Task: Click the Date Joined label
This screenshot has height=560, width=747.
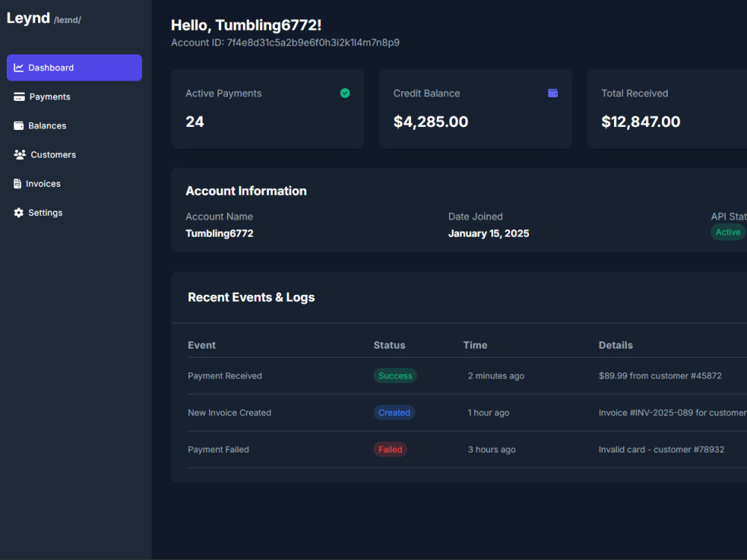Action: click(x=475, y=217)
